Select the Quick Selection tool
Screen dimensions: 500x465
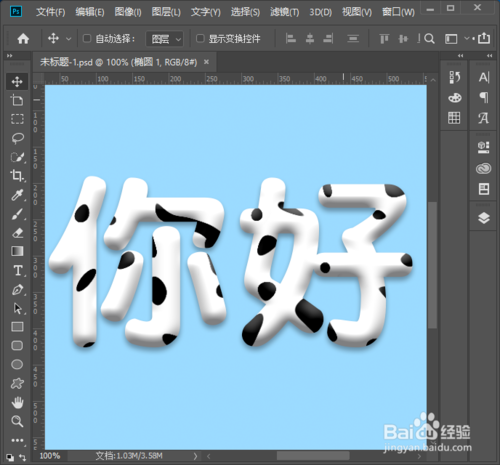[x=17, y=157]
